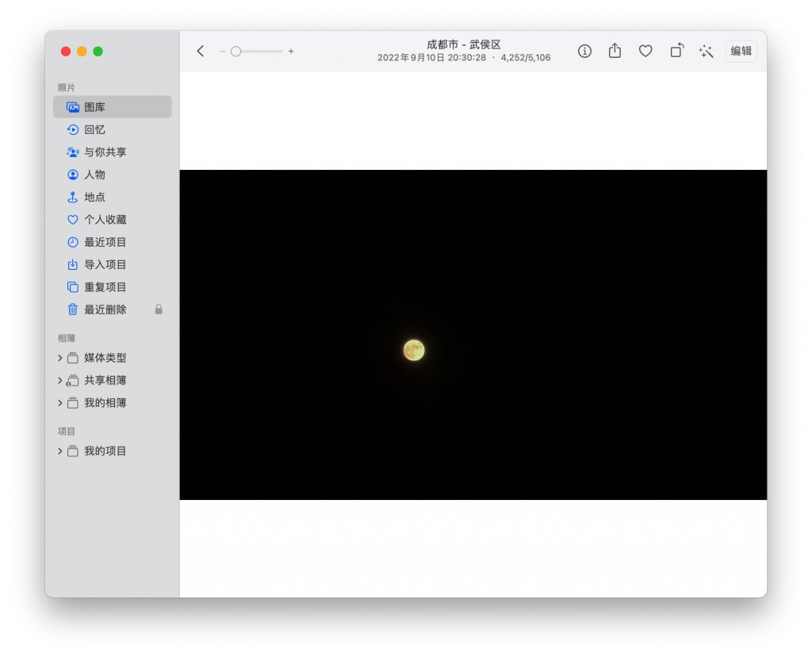Select the 我的项目 row label
Viewport: 812px width, 657px height.
105,451
